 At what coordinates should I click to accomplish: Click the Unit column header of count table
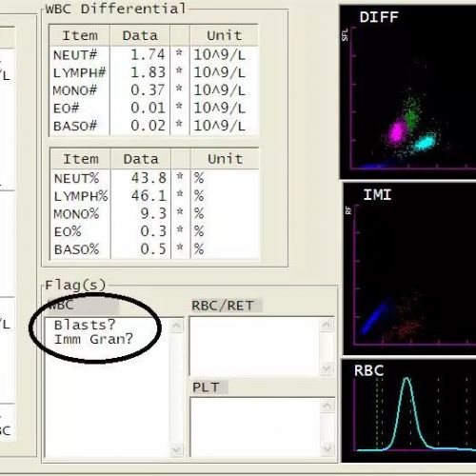tap(224, 35)
